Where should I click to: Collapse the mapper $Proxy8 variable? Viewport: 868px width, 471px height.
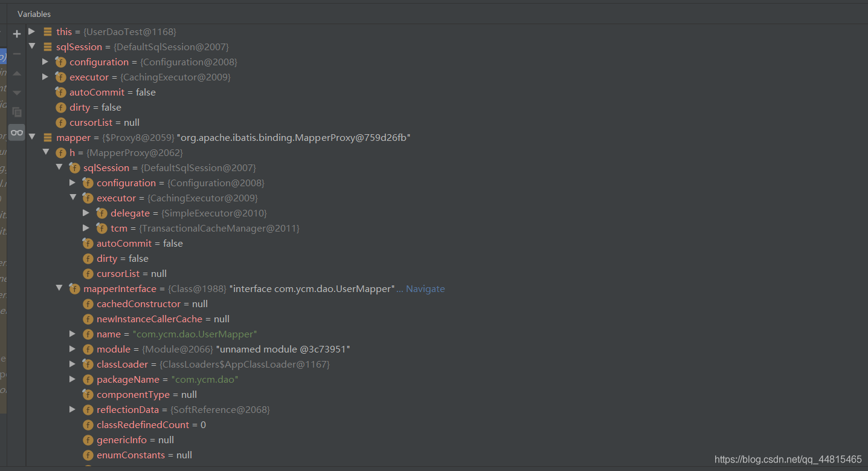32,137
